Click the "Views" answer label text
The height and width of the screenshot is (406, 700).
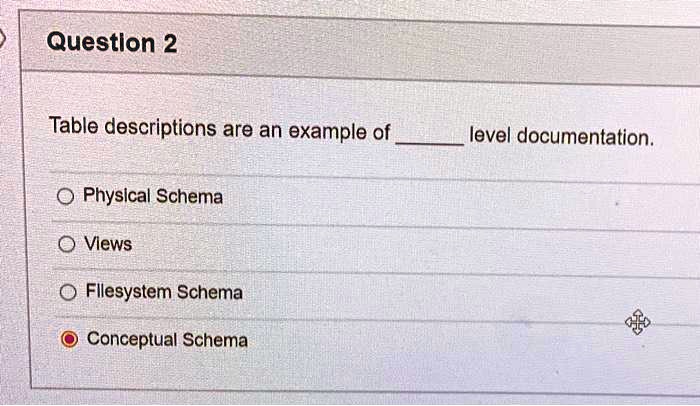108,244
